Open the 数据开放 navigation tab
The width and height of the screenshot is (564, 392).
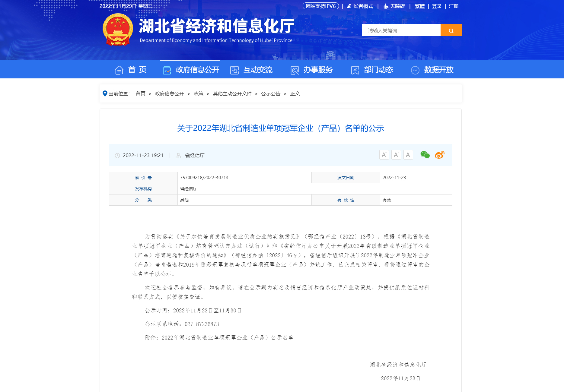click(x=432, y=70)
